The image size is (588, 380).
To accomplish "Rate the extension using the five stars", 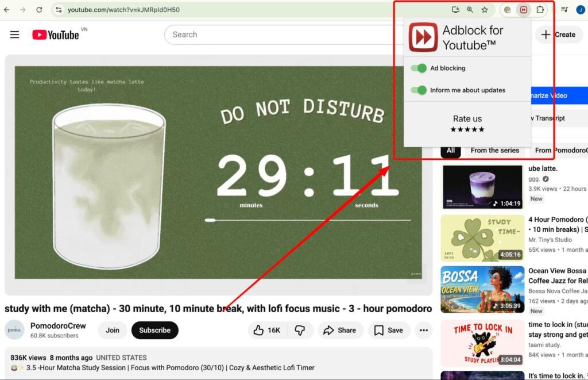I will [x=467, y=129].
